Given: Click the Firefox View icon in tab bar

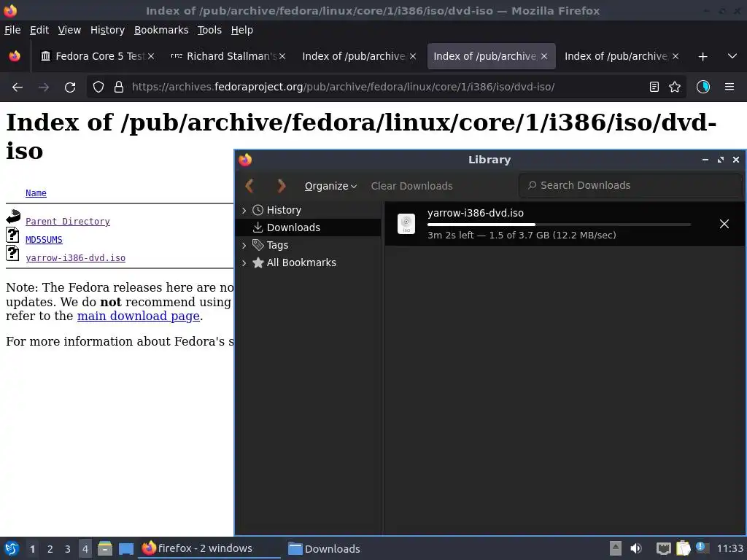Looking at the screenshot, I should pyautogui.click(x=15, y=56).
